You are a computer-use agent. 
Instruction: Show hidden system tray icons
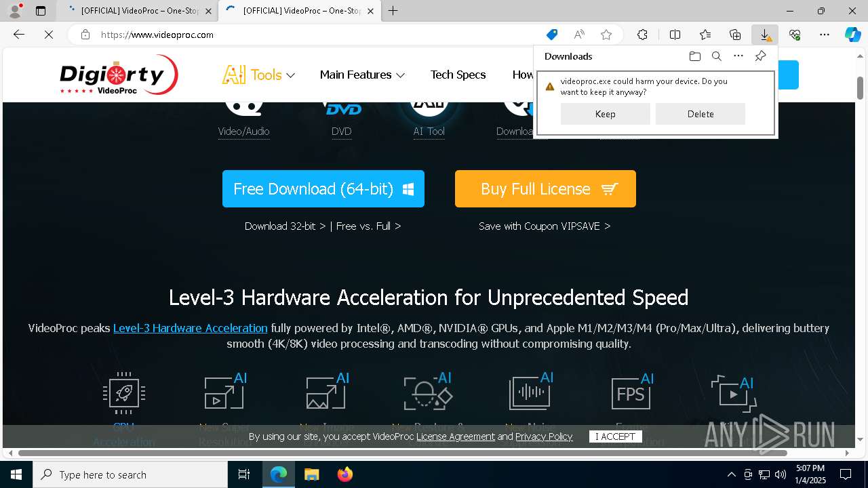[x=731, y=474]
